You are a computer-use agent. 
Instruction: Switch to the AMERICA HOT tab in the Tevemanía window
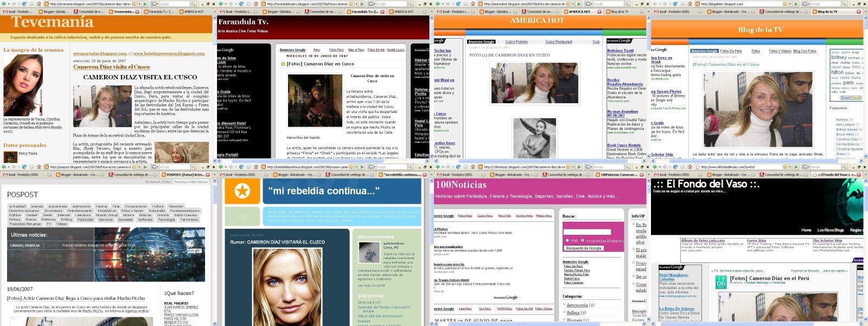193,11
